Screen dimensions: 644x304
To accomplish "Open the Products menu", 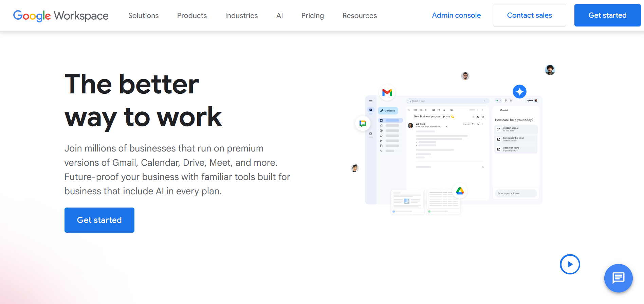I will point(192,16).
